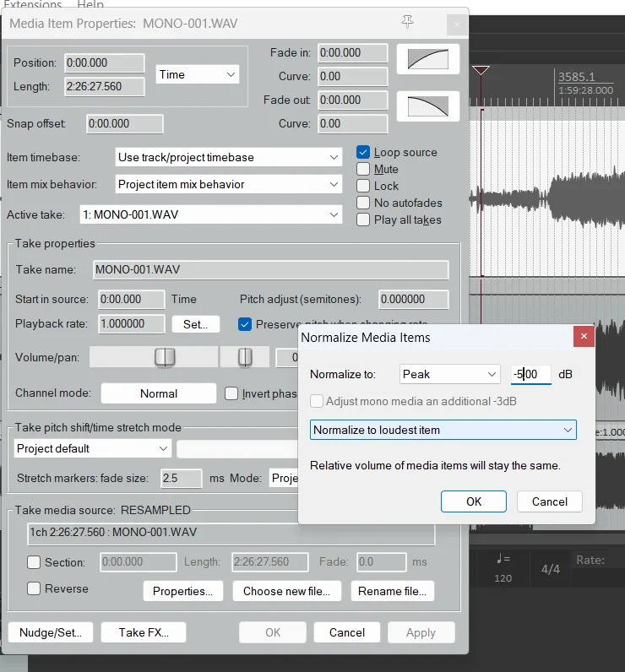Viewport: 625px width, 672px height.
Task: Click the normalize dB value field
Action: coord(530,374)
